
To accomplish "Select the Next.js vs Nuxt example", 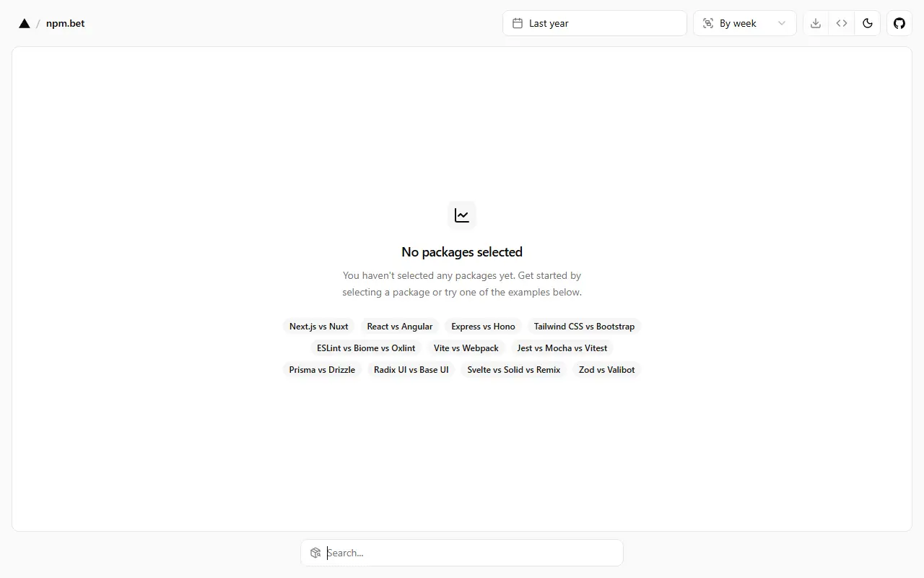I will click(x=319, y=327).
